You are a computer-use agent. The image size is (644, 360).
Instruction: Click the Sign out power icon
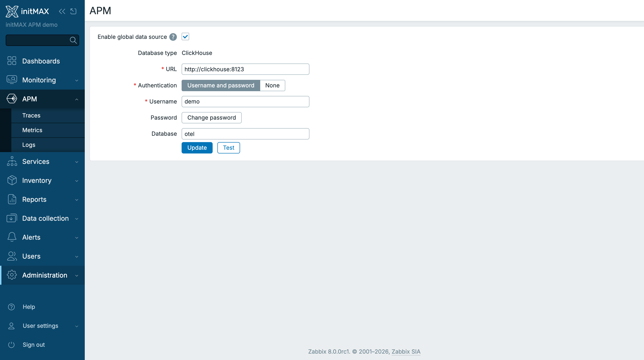tap(12, 345)
